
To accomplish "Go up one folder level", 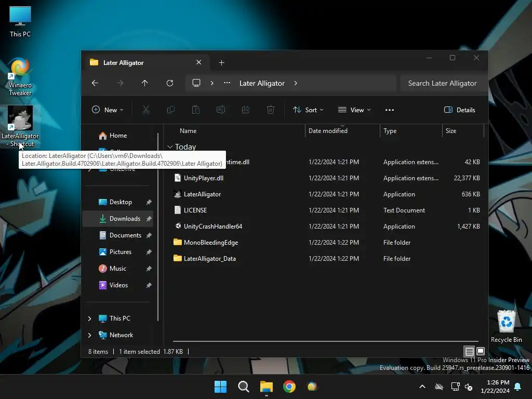I will click(145, 83).
